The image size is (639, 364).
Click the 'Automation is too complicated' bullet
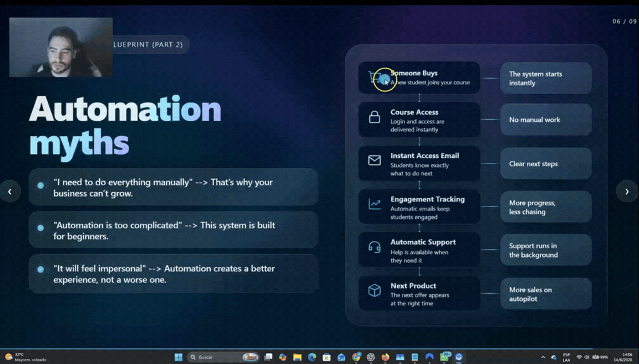(x=174, y=230)
